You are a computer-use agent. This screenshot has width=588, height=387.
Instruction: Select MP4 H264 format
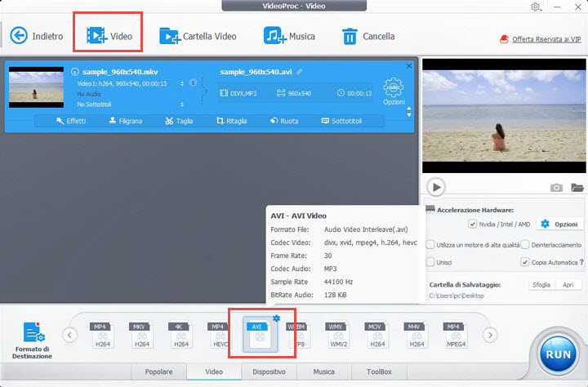(x=102, y=335)
